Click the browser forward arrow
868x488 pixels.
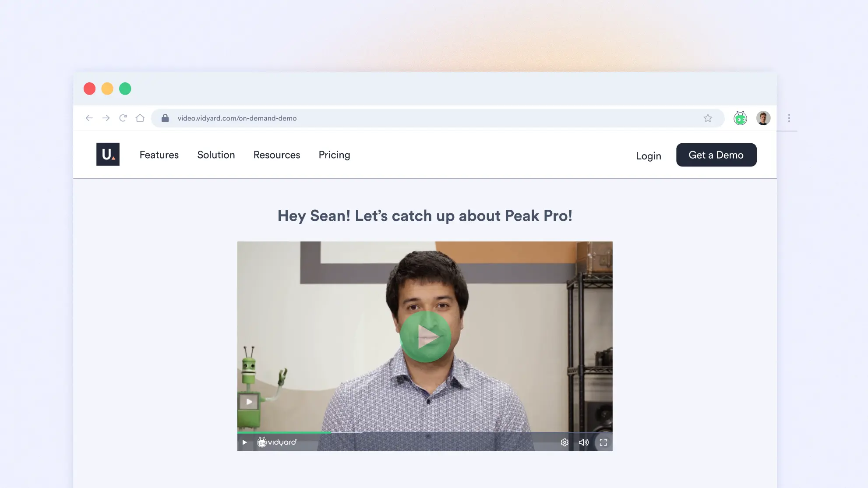106,118
